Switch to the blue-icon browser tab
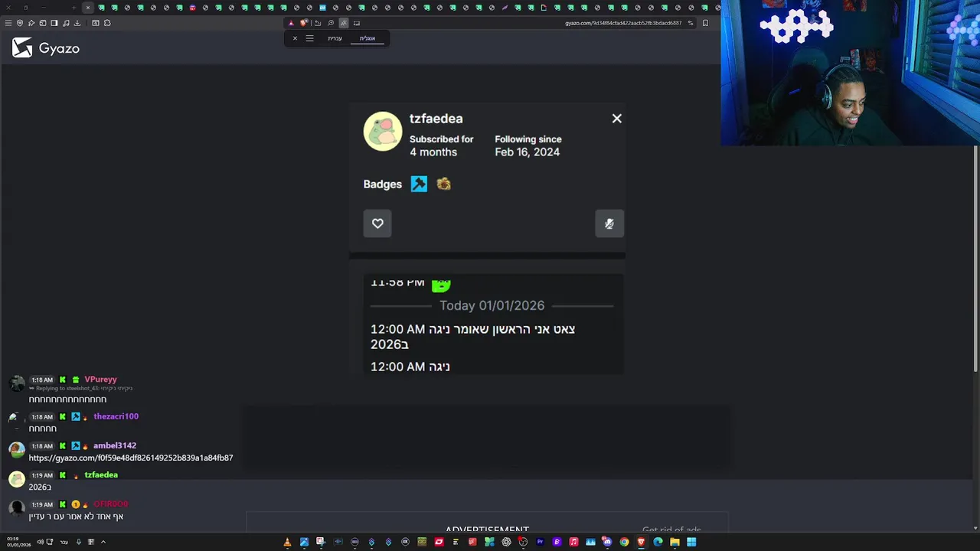 click(322, 8)
